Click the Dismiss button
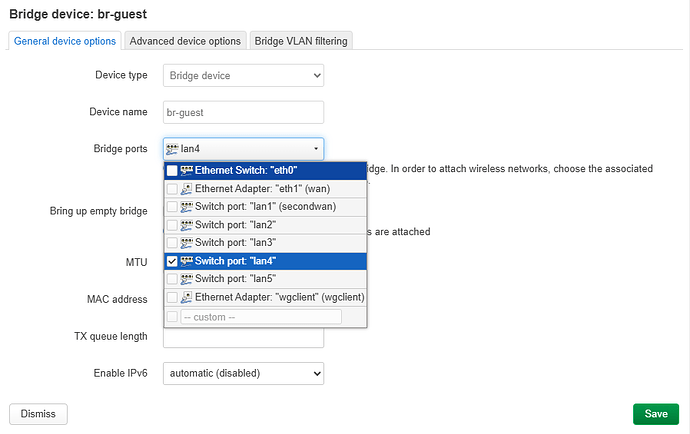Image resolution: width=690 pixels, height=434 pixels. [38, 413]
